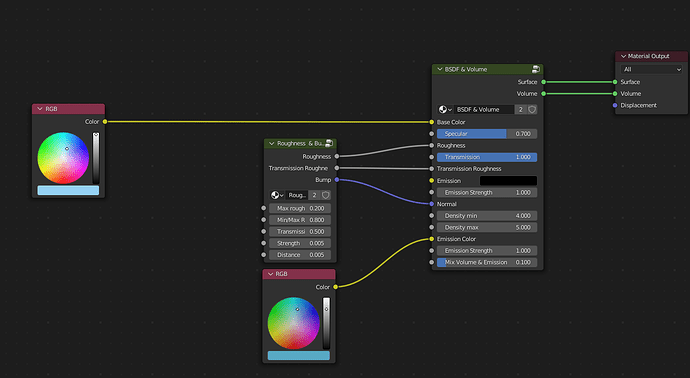Click value bar in RGB node feeding Base Color
Viewport: 690px width, 378px height.
[x=95, y=158]
